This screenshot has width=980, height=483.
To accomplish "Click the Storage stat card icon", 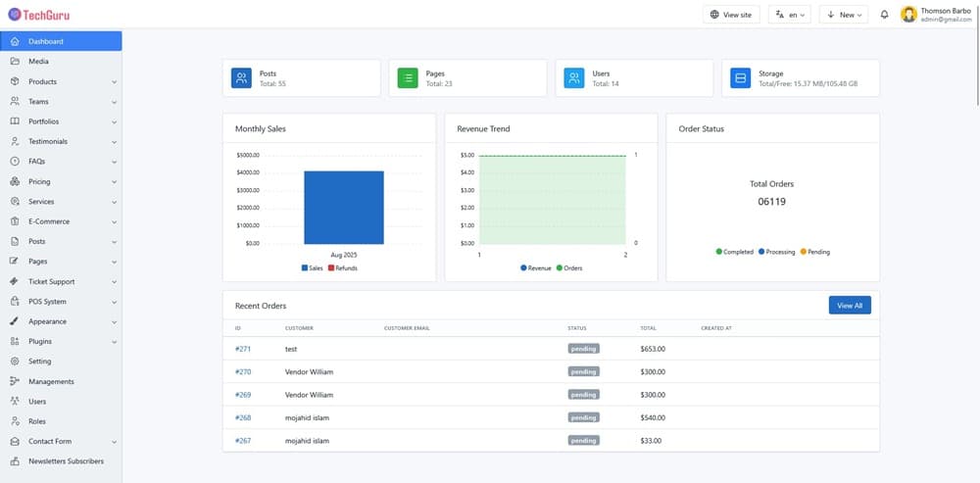I will [741, 77].
